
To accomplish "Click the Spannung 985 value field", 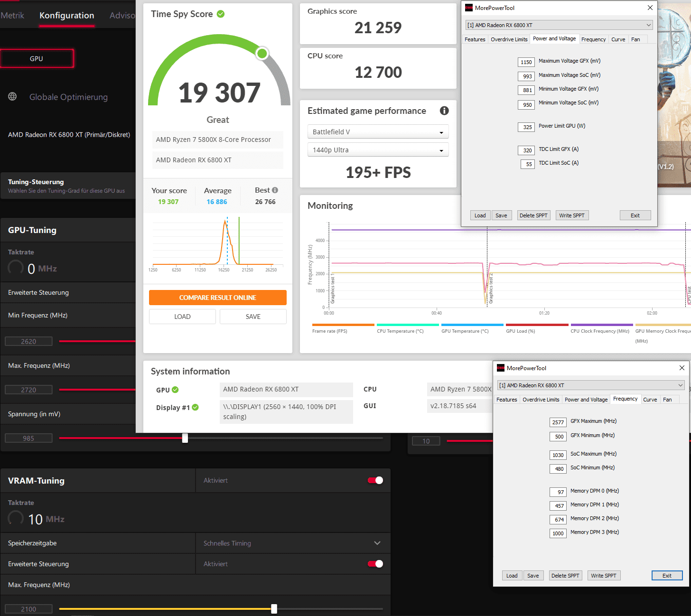I will pyautogui.click(x=28, y=438).
